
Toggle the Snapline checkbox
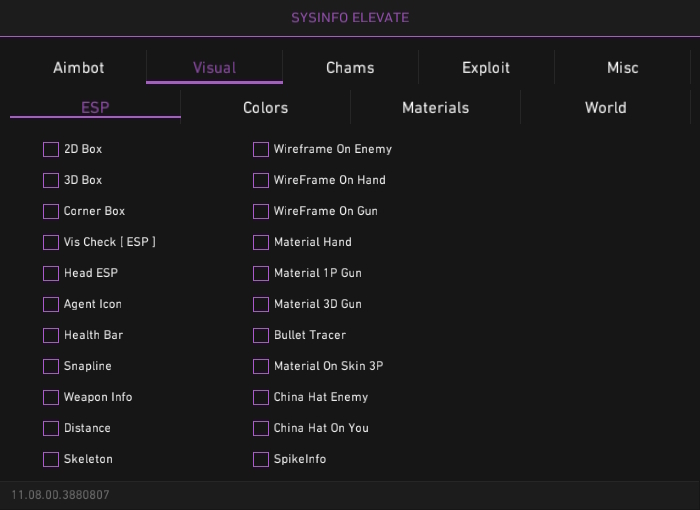pos(51,366)
